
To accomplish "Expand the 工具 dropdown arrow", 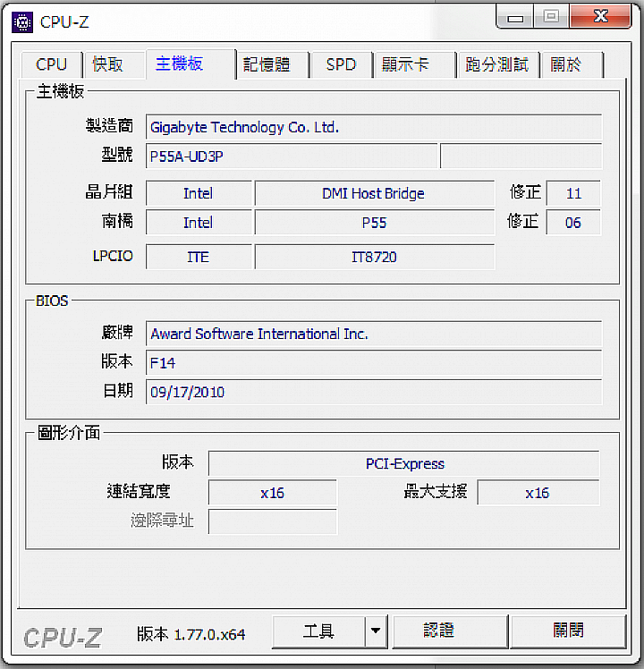I will pos(376,631).
